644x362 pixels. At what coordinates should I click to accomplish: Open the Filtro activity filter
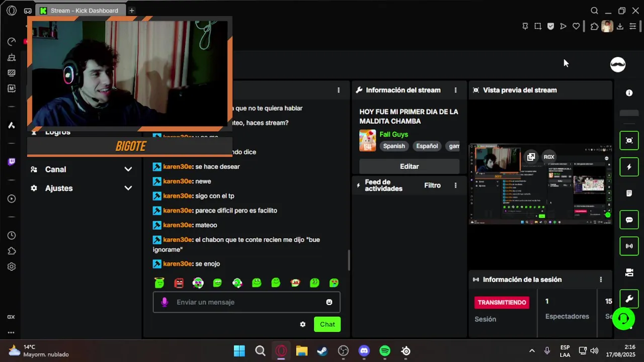point(432,186)
